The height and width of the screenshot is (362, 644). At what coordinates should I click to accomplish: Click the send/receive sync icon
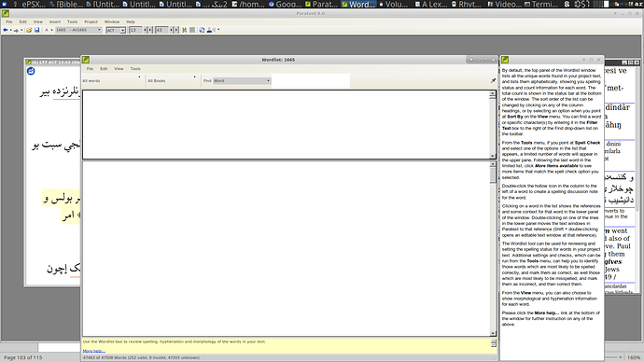(202, 30)
